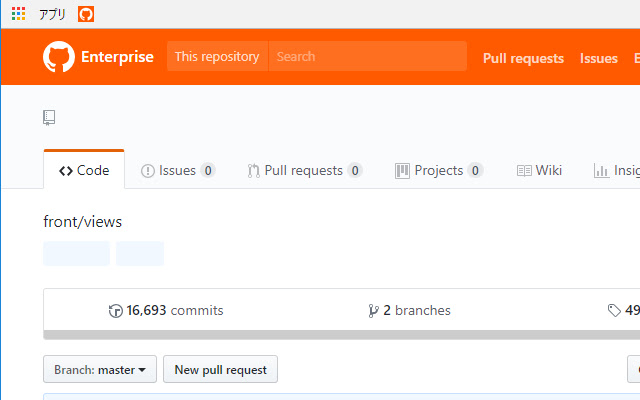Open the apps grid icon in bookmarks bar

[18, 14]
